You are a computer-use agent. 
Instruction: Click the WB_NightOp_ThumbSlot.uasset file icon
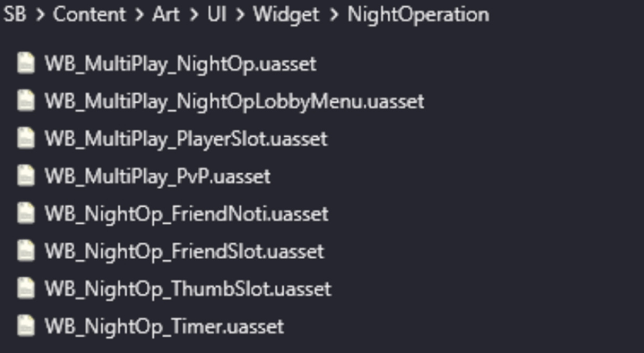tap(25, 288)
